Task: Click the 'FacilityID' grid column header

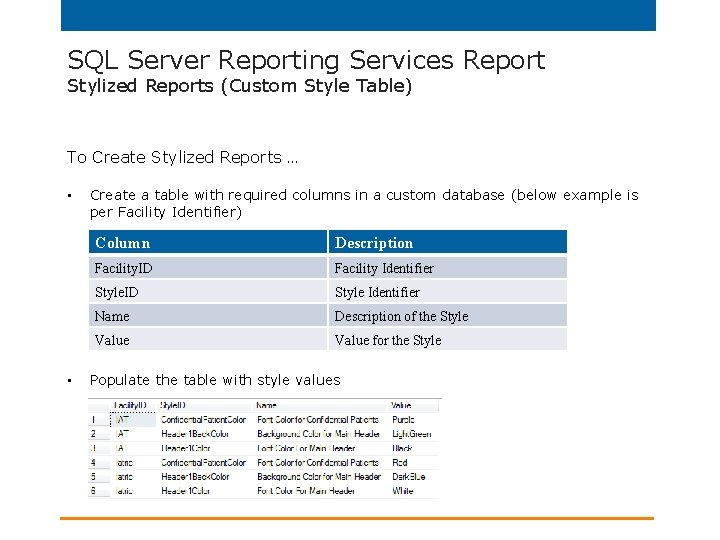Action: pos(130,405)
